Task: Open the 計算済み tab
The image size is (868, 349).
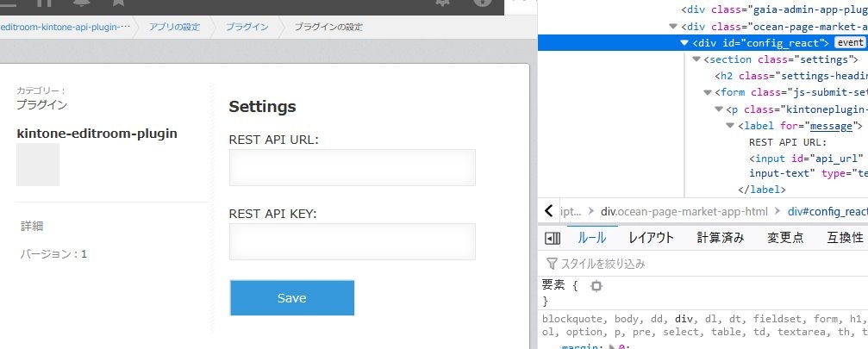Action: 721,239
